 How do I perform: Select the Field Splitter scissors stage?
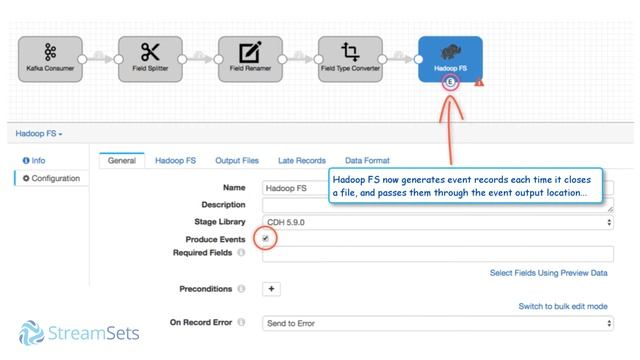[150, 59]
